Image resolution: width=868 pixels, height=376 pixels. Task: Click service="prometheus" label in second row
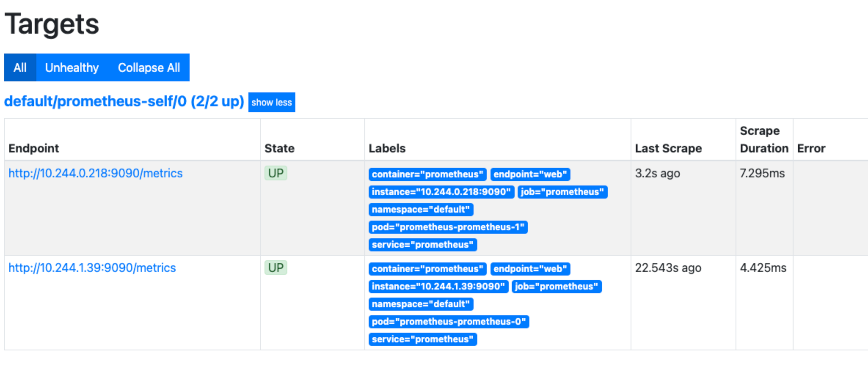tap(423, 339)
